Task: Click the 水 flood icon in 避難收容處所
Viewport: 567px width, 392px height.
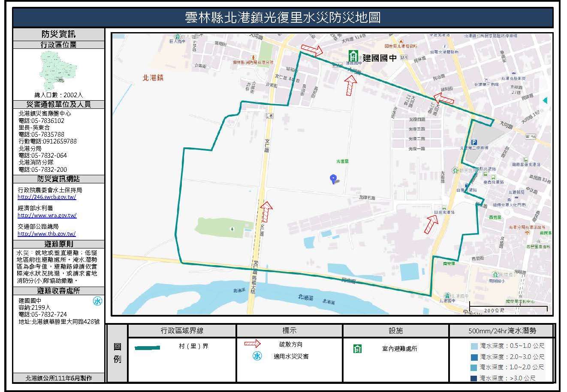Action: tap(98, 301)
